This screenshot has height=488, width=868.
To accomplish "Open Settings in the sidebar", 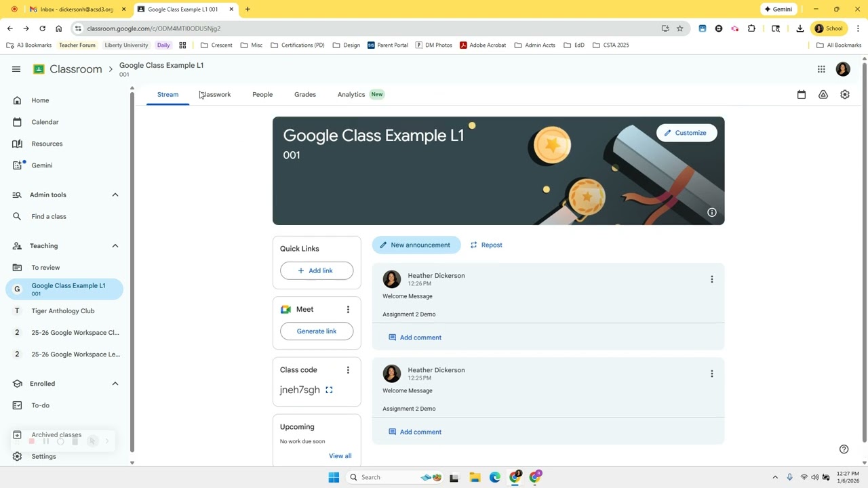I will click(65, 457).
